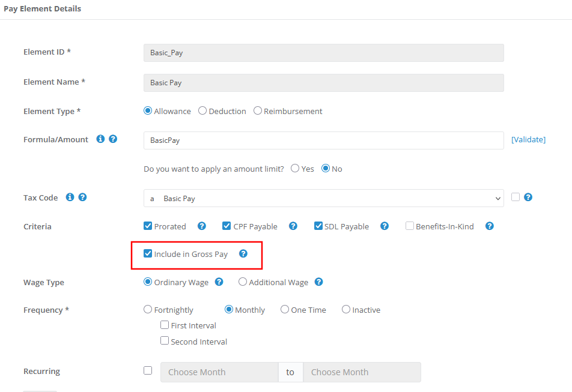Viewport: 572px width, 392px height.
Task: Choose Fortnightly frequency
Action: point(148,309)
